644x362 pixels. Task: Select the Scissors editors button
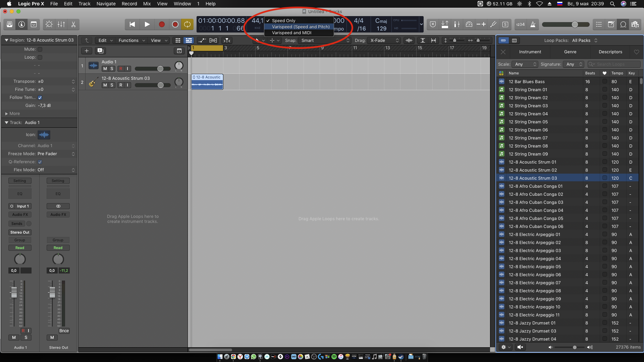tap(73, 24)
